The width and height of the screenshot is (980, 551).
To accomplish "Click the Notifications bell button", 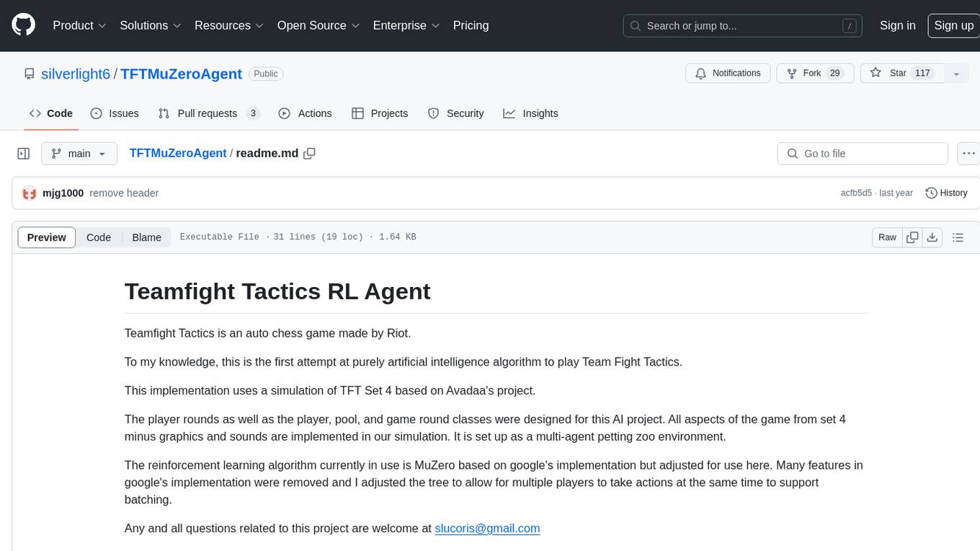I will click(728, 74).
